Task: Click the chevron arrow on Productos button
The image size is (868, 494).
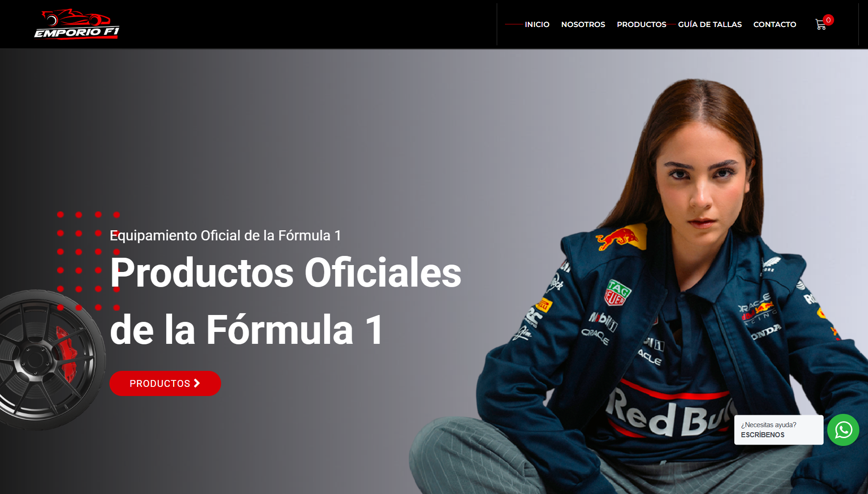Action: tap(197, 383)
